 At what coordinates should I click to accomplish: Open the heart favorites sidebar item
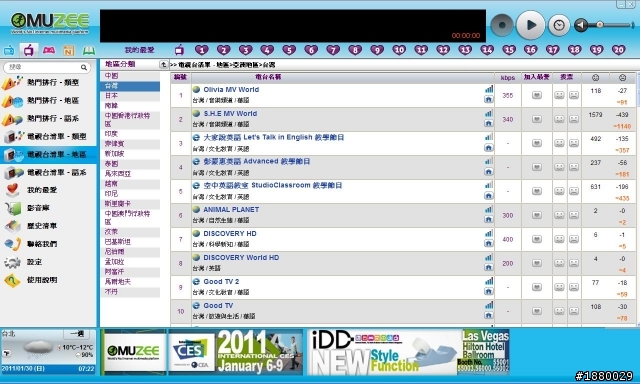tap(48, 190)
